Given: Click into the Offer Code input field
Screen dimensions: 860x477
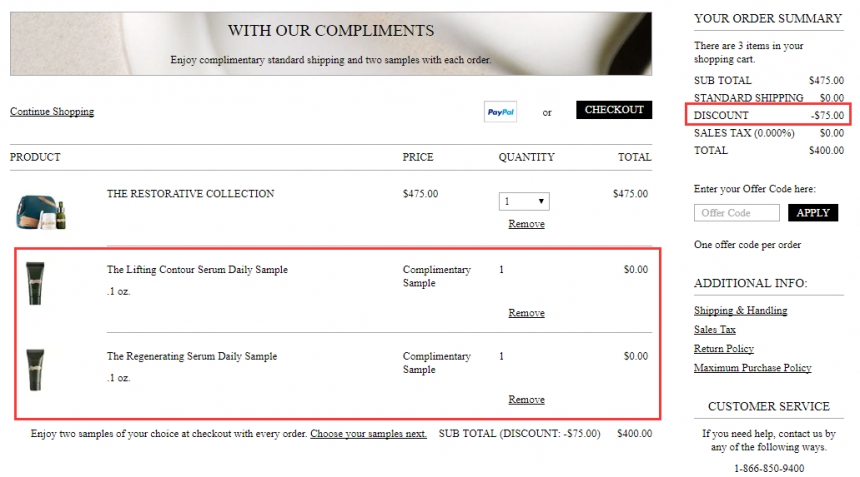Looking at the screenshot, I should point(737,213).
